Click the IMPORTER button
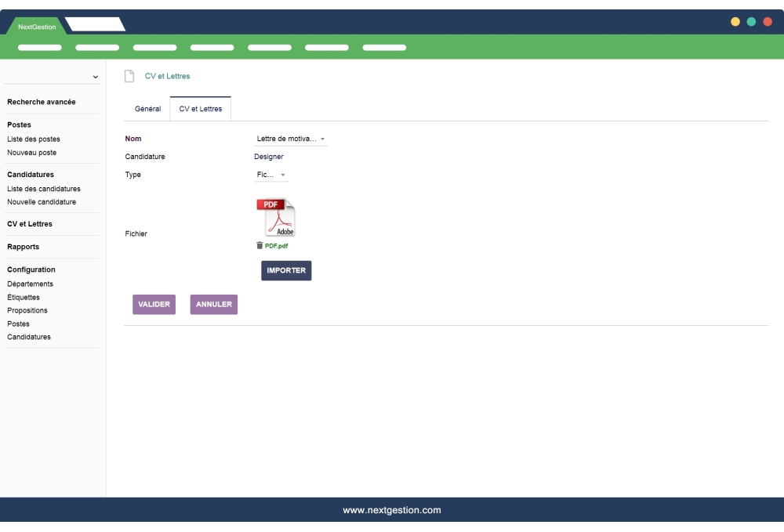Screen dimensions: 784x532 286,270
